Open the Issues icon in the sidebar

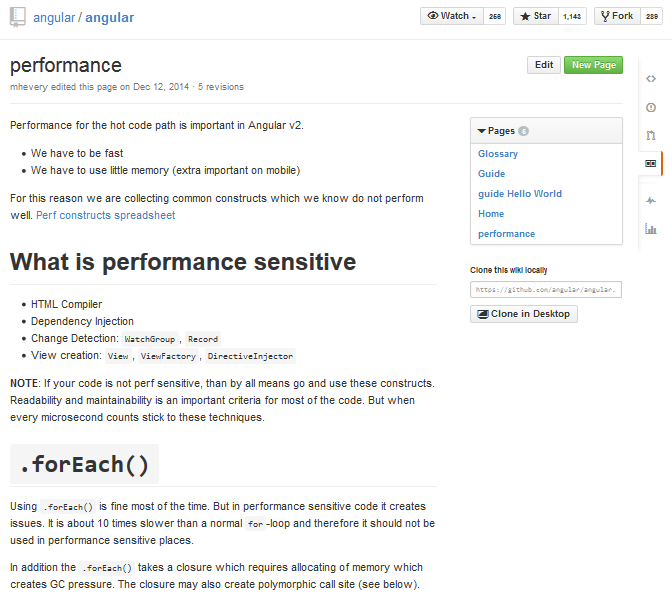651,107
